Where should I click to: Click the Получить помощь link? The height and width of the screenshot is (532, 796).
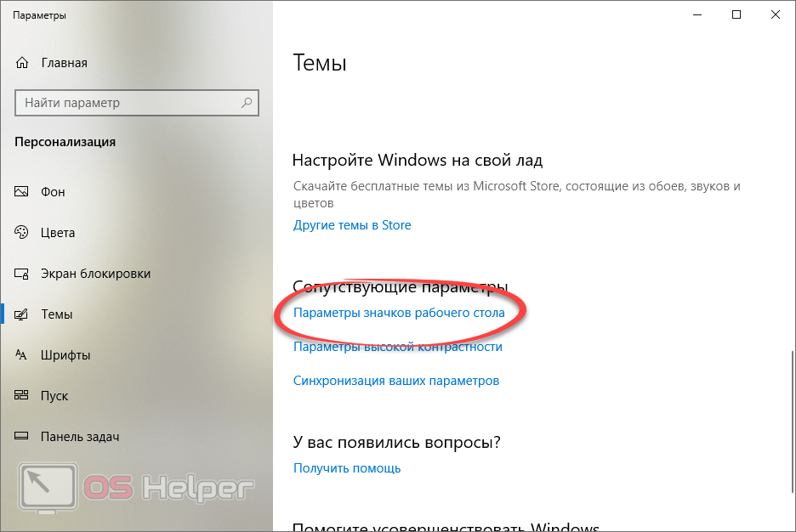pos(347,468)
